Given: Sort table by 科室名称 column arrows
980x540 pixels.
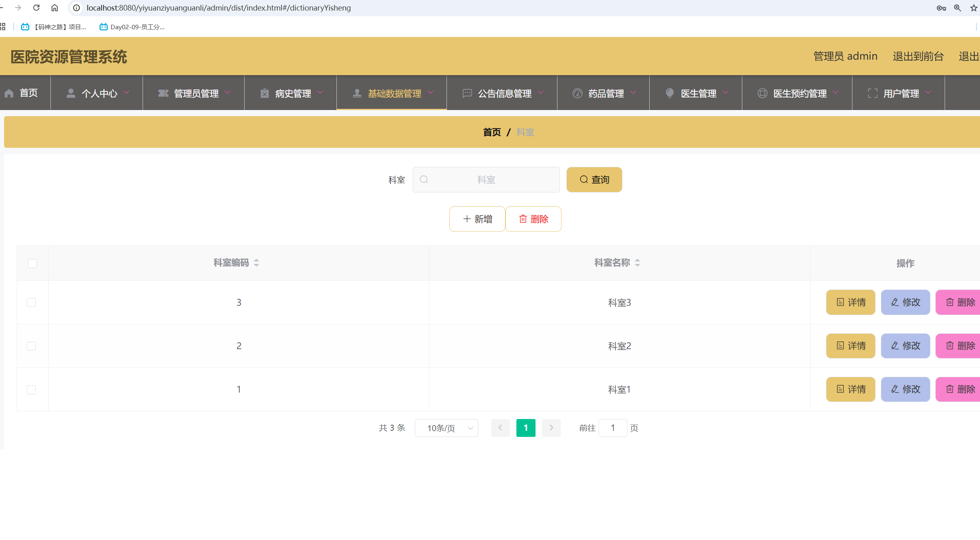Looking at the screenshot, I should point(637,263).
